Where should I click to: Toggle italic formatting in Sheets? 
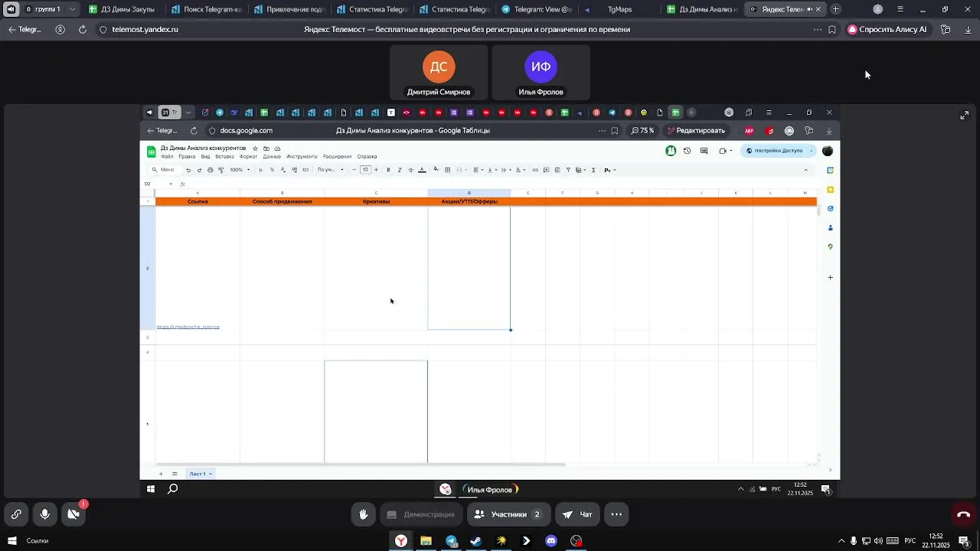(x=400, y=170)
